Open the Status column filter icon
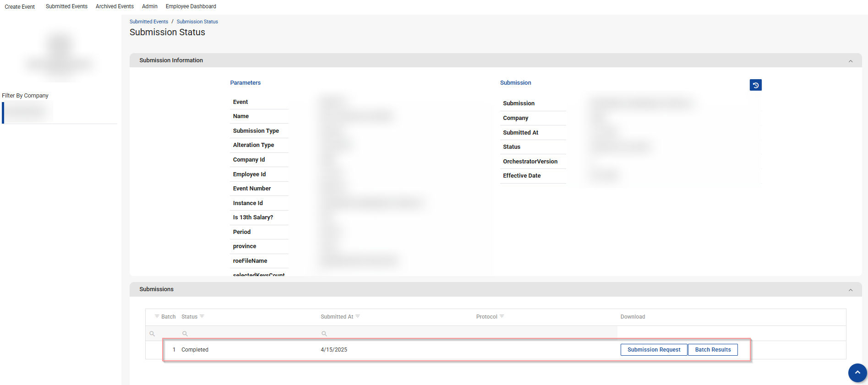The image size is (868, 385). (x=202, y=316)
